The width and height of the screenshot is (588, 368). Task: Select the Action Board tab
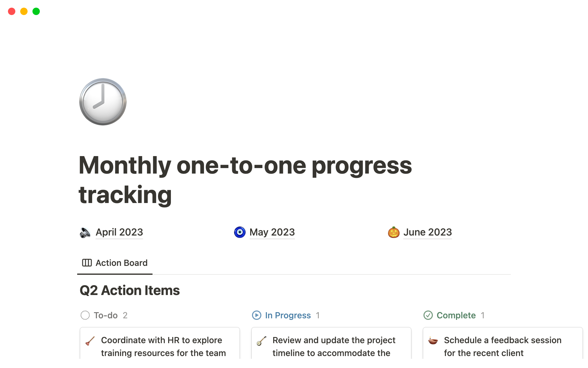pos(121,263)
